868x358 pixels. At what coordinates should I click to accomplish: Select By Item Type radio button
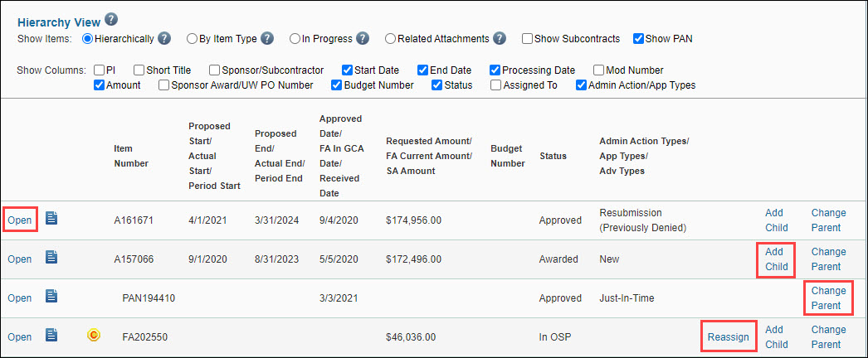coord(193,38)
